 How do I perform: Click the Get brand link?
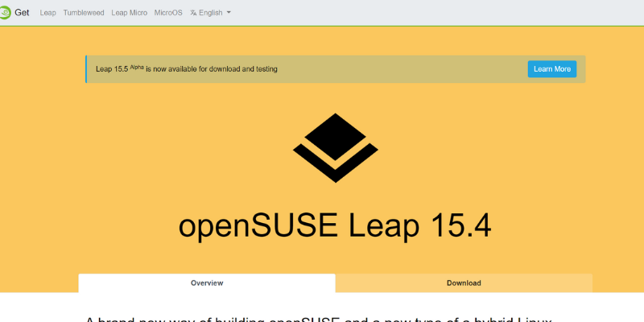point(22,13)
